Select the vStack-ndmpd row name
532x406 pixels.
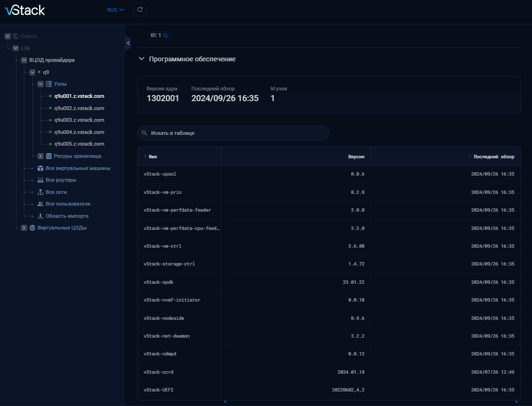click(x=160, y=354)
